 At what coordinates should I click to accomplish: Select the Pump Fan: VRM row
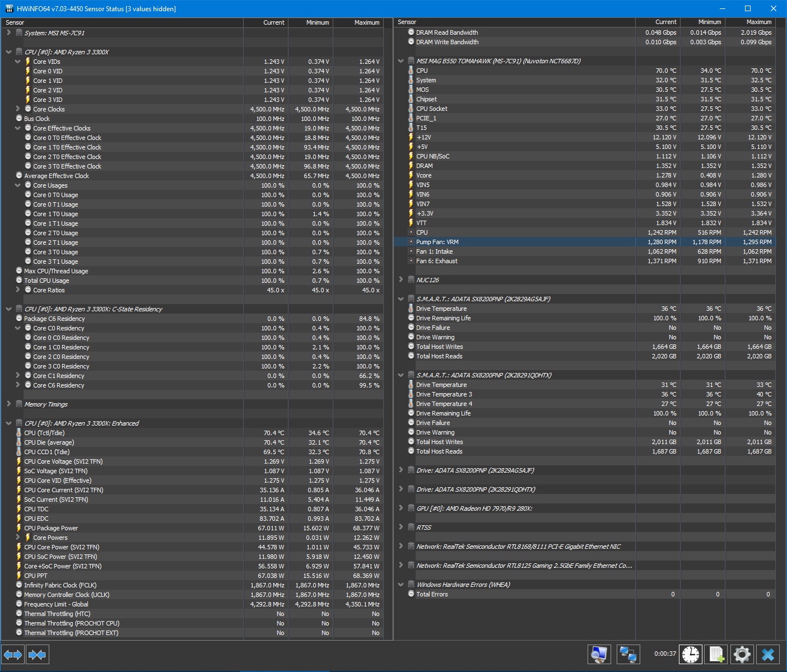[585, 242]
